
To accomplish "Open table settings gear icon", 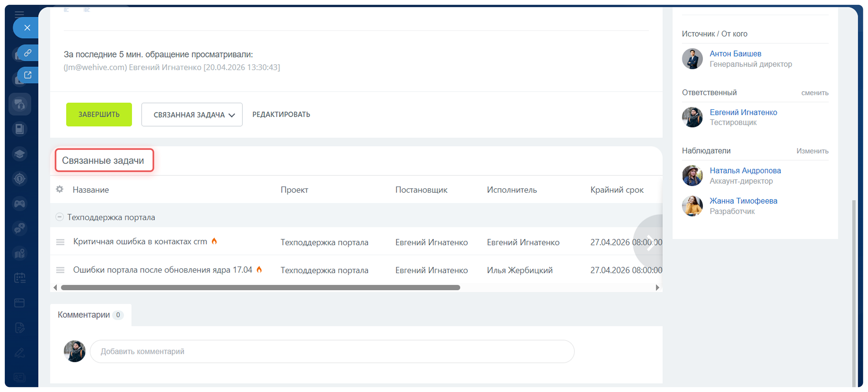I will [60, 189].
